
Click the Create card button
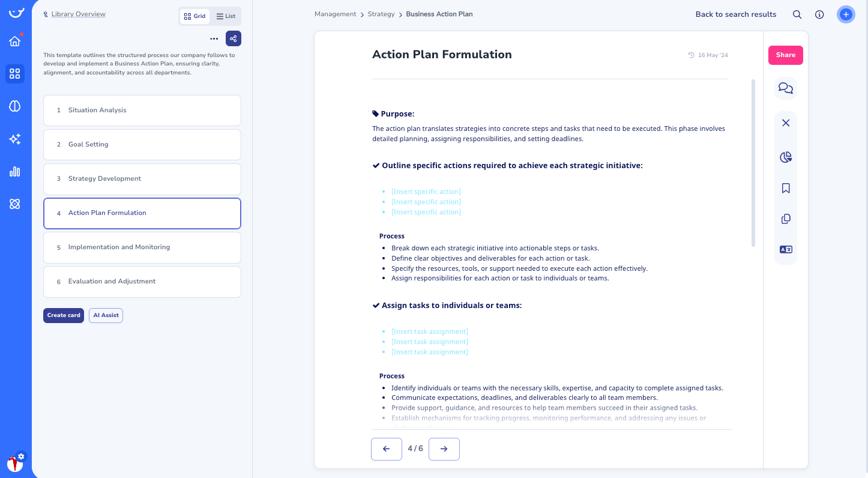click(x=63, y=315)
